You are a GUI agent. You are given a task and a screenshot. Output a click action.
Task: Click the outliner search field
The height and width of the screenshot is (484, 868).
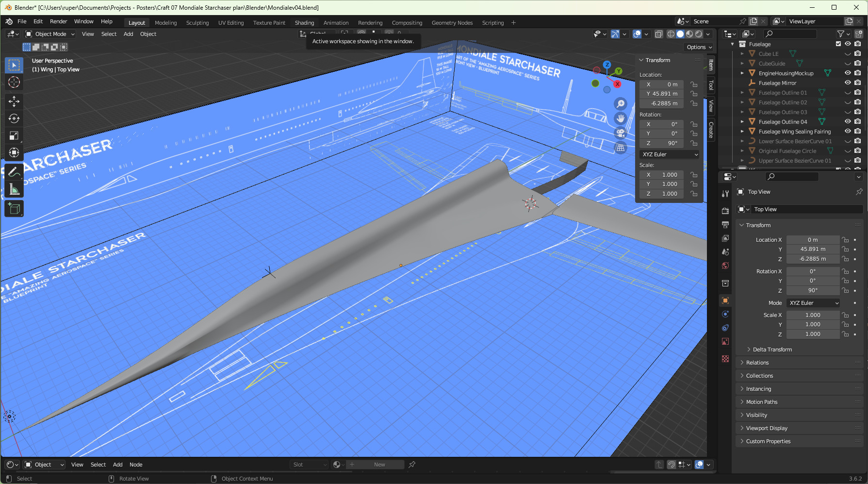click(x=790, y=34)
